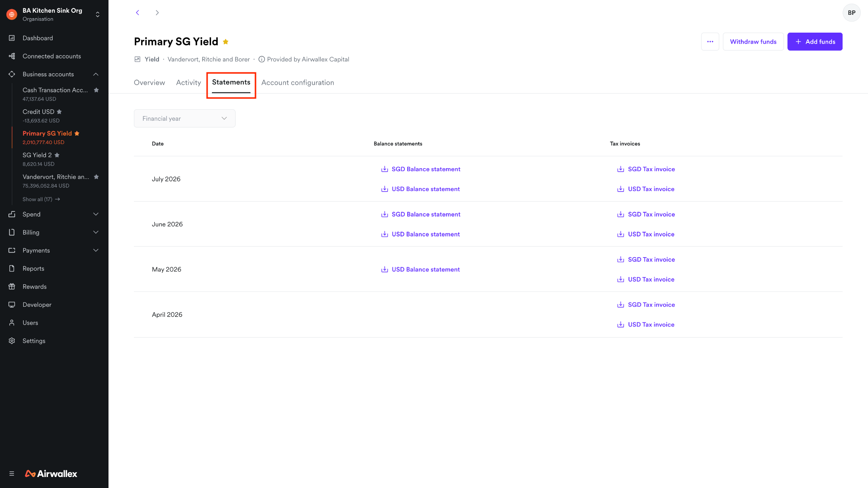
Task: Download May 2026 USD Tax invoice
Action: [645, 280]
